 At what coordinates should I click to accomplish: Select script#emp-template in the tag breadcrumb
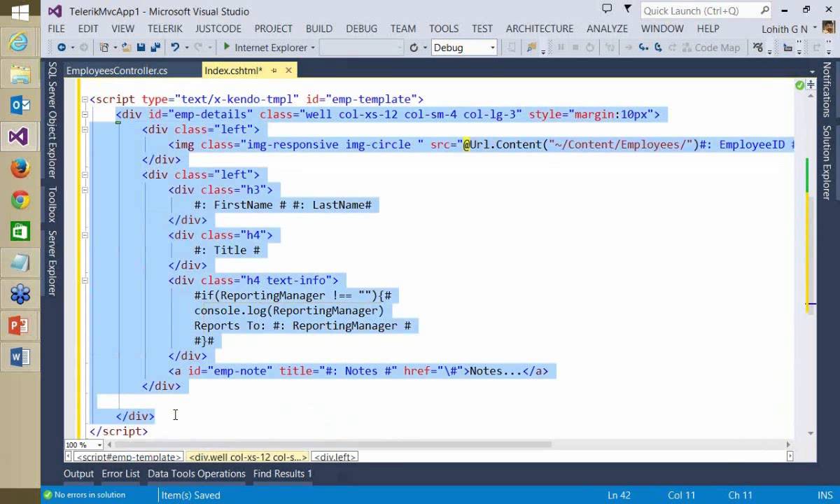point(127,457)
